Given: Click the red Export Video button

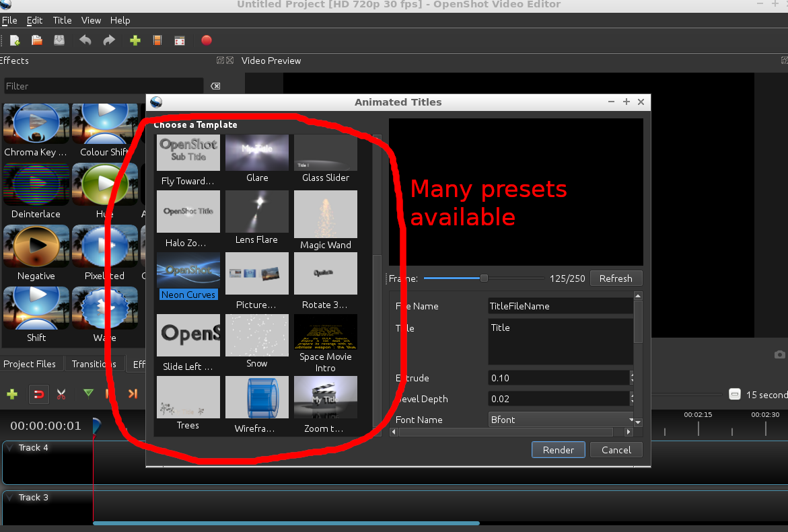Looking at the screenshot, I should pos(207,41).
